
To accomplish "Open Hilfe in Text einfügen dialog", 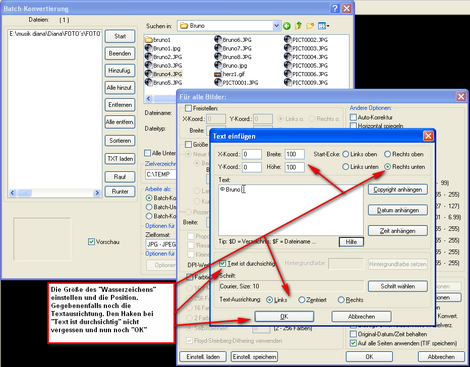I will 351,242.
